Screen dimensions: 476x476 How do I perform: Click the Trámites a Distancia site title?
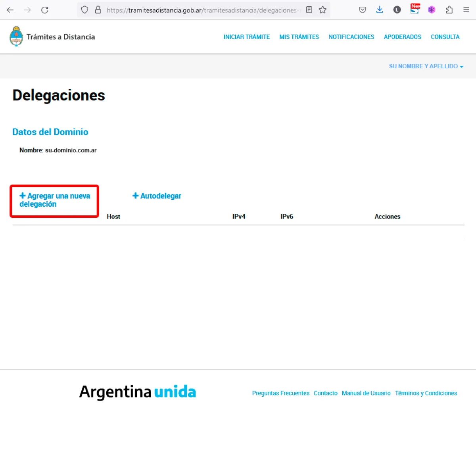pyautogui.click(x=61, y=37)
